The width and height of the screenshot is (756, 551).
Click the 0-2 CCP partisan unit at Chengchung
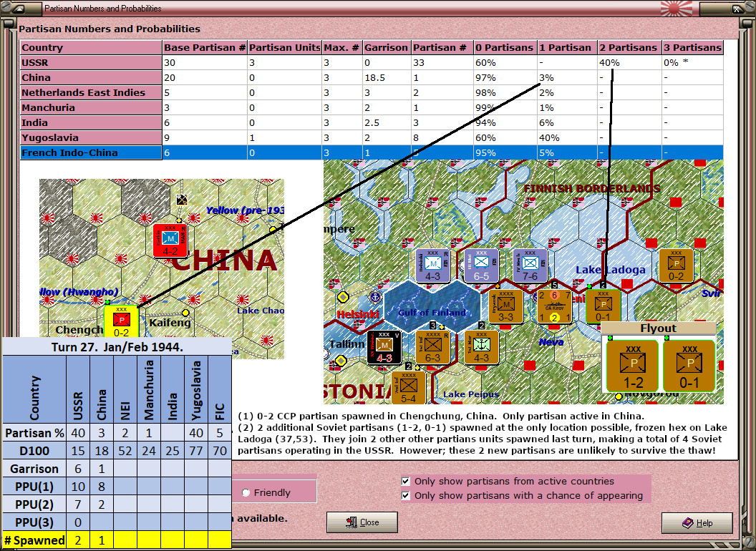pyautogui.click(x=122, y=322)
